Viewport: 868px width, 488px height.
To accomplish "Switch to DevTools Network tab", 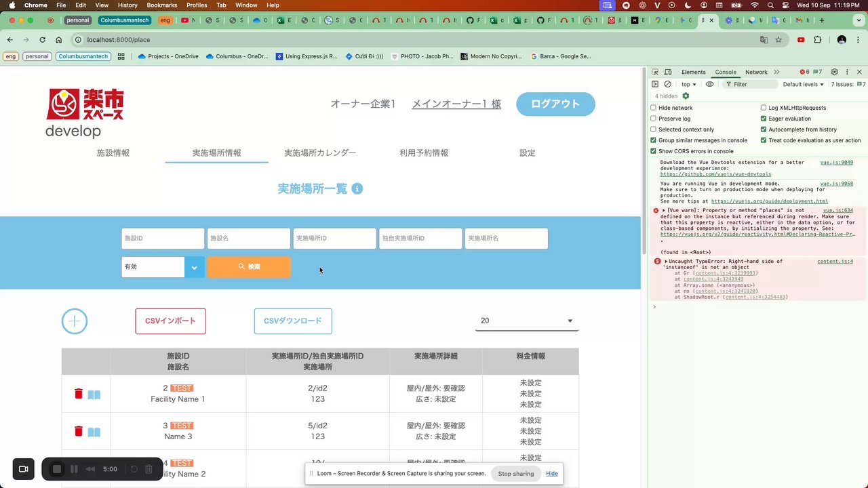I will pyautogui.click(x=756, y=72).
